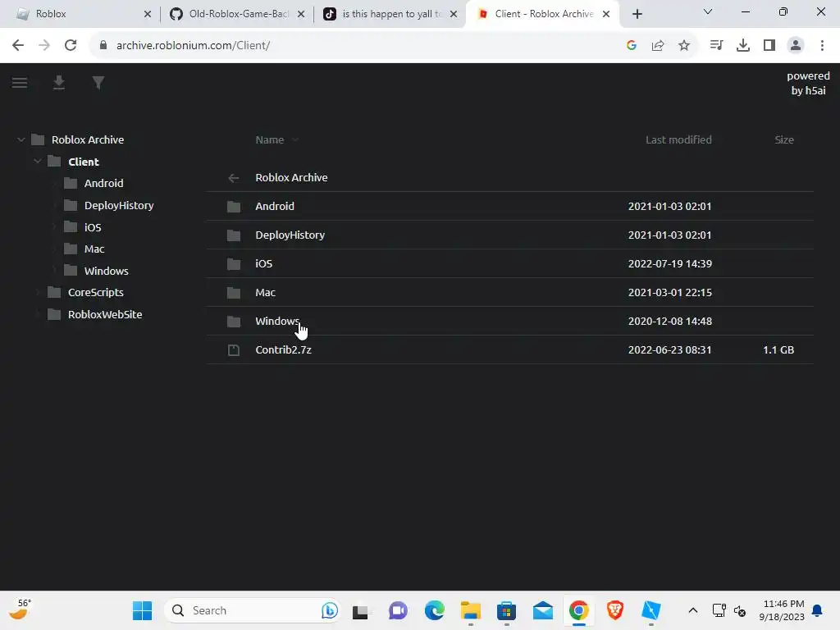Reload the current page
The height and width of the screenshot is (630, 840).
coord(71,46)
